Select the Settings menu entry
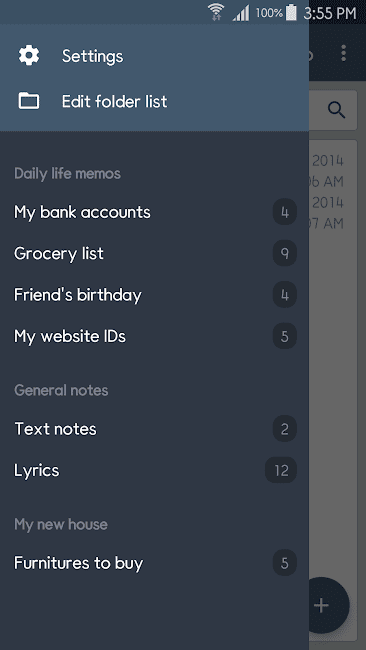The image size is (366, 650). 155,56
